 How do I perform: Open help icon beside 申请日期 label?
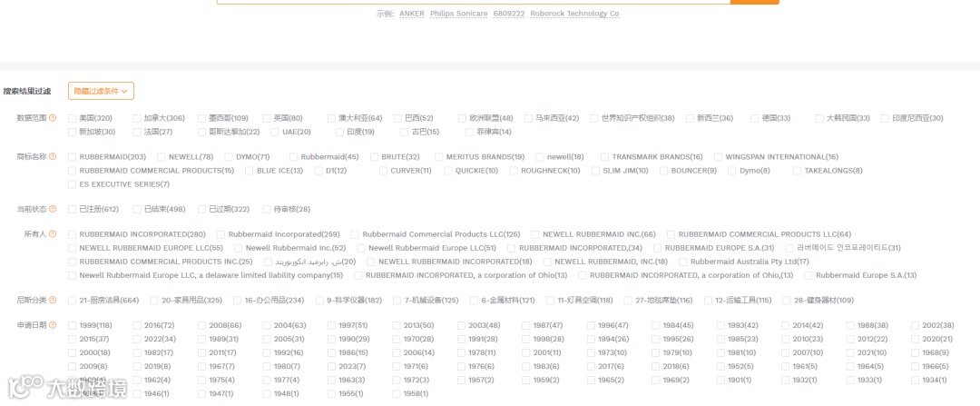tap(53, 325)
